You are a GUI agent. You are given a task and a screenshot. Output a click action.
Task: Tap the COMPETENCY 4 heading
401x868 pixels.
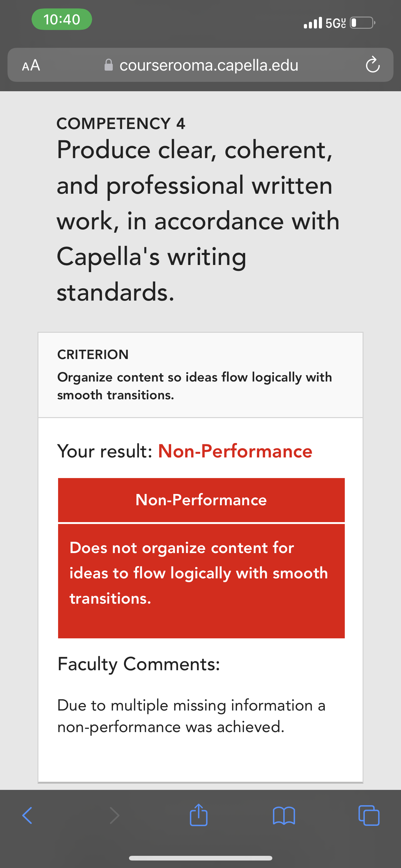coord(121,123)
